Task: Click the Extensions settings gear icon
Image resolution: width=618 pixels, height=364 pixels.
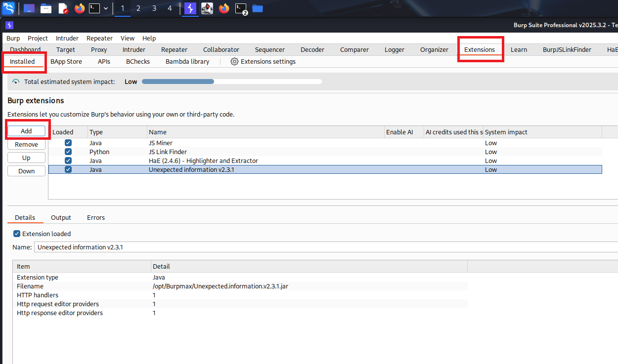Action: (x=234, y=62)
